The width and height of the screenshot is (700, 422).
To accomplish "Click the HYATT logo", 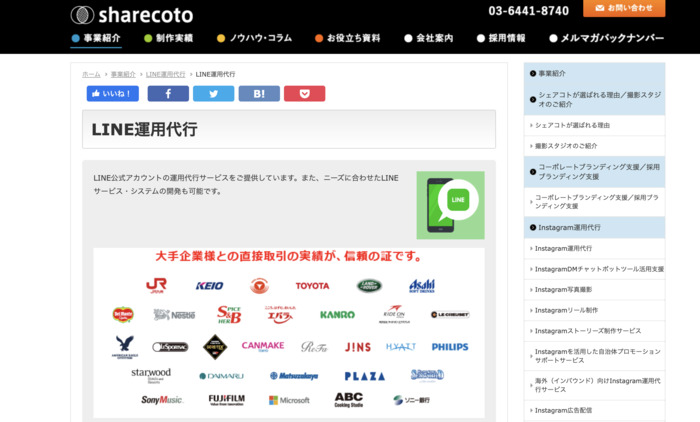I will click(401, 347).
